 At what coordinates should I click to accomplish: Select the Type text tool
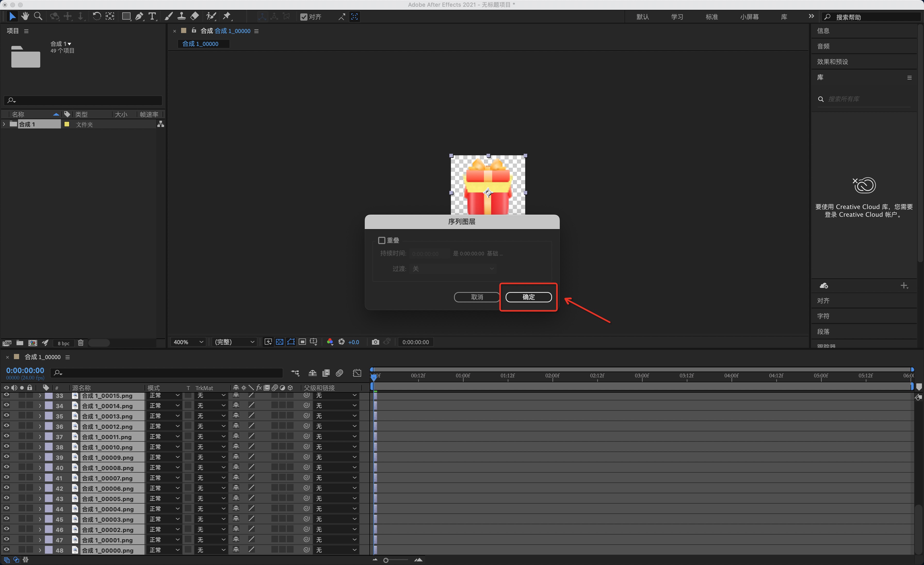click(152, 16)
